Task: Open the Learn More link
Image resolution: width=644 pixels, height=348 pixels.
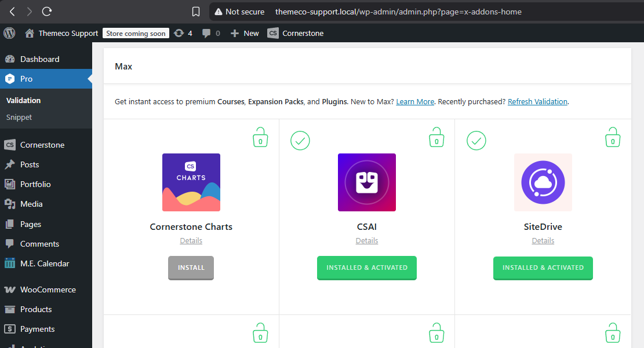Action: point(415,101)
